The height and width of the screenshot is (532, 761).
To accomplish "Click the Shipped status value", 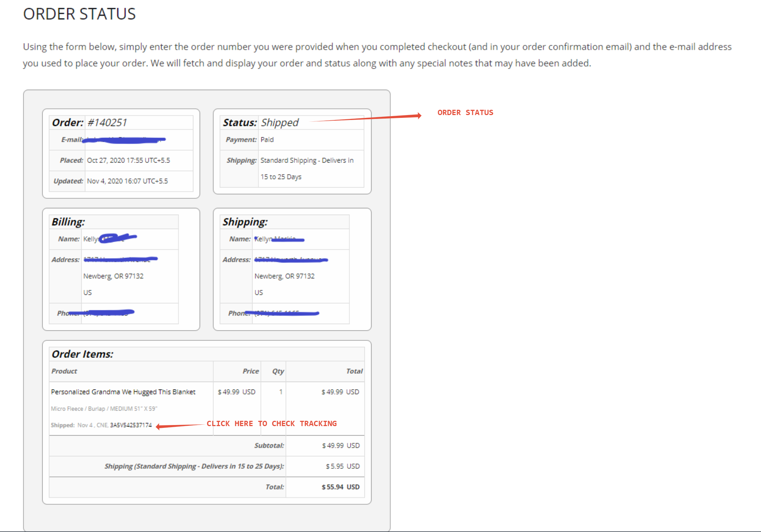I will coord(280,122).
